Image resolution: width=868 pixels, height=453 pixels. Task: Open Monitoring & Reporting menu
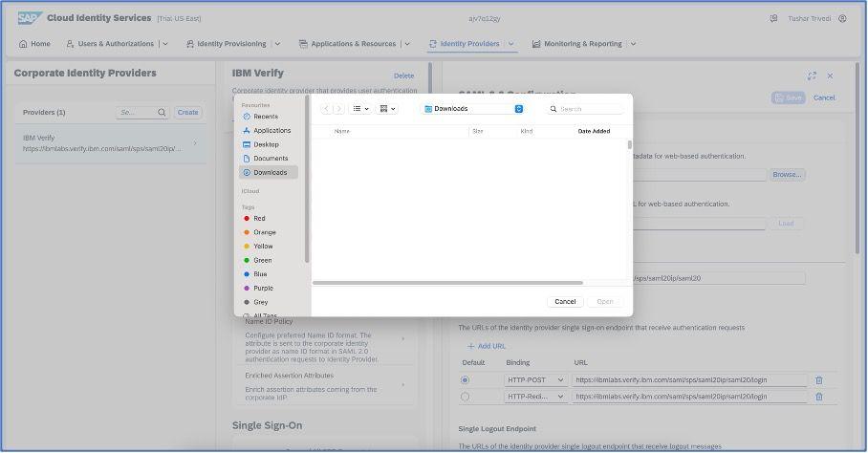pos(576,44)
